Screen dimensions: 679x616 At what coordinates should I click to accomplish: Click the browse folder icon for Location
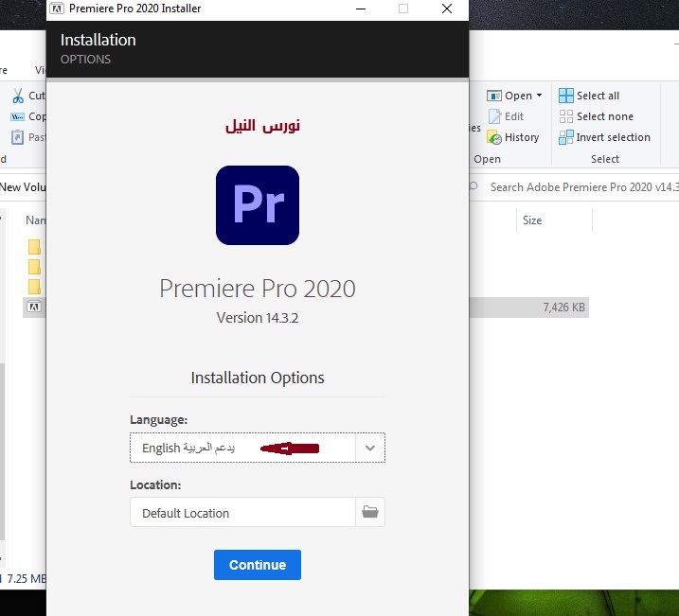click(370, 512)
